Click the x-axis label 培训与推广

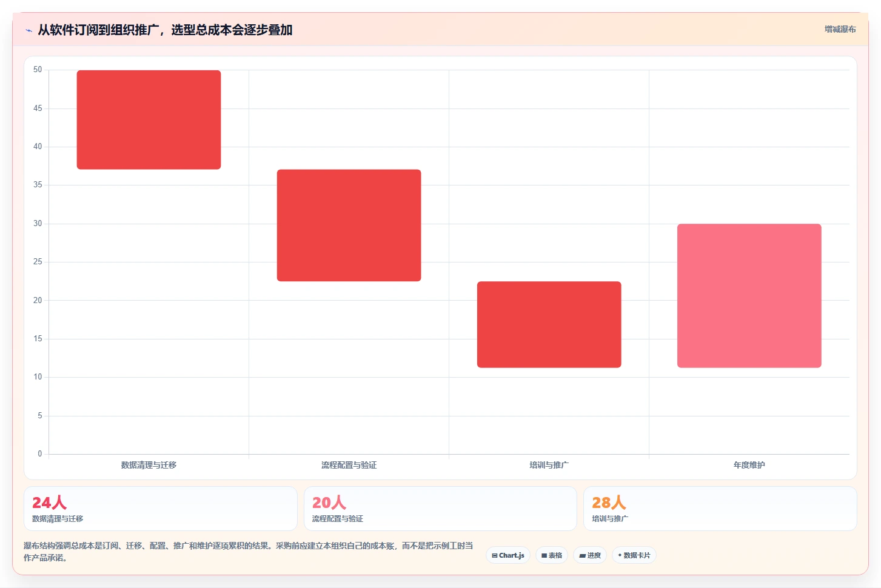pyautogui.click(x=549, y=465)
